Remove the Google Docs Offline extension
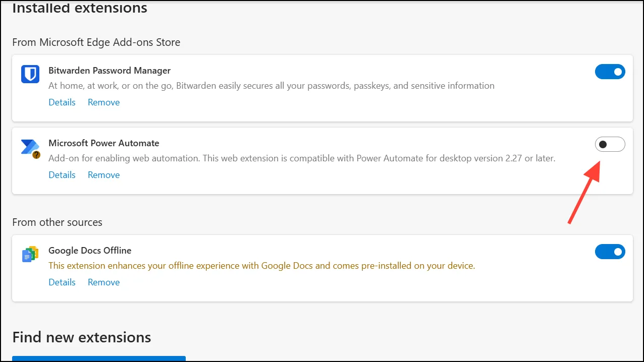 pyautogui.click(x=103, y=282)
